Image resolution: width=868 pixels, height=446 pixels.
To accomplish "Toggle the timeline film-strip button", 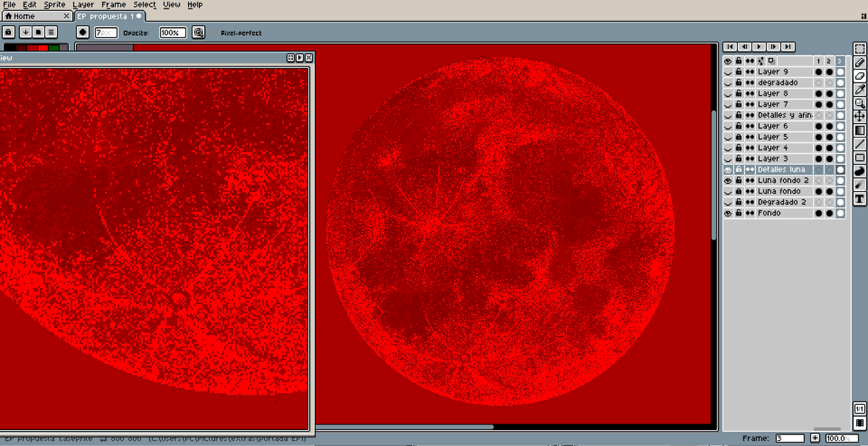I will [x=860, y=423].
